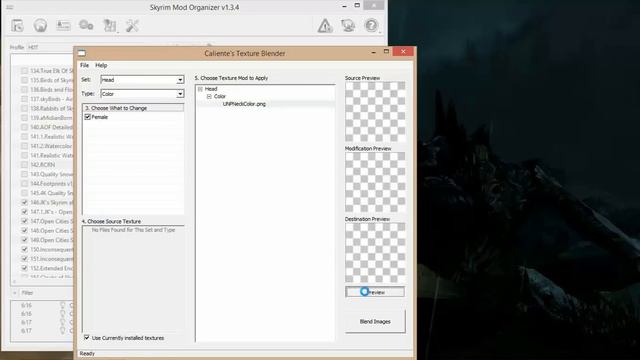The height and width of the screenshot is (360, 640).
Task: Tick the checkbox for mod 142.RCRN
Action: (x=24, y=164)
